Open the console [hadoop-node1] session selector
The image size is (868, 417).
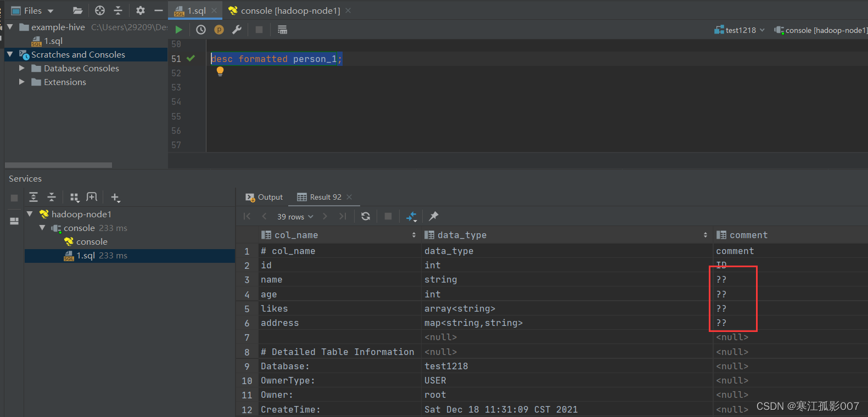pos(820,30)
